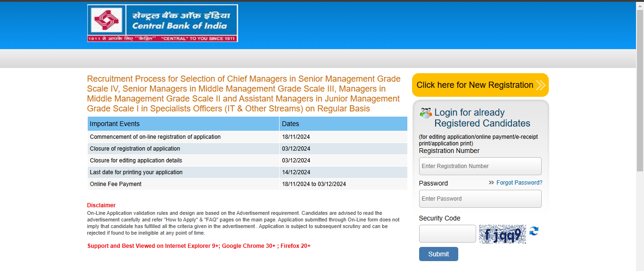Click the Security Code text box

click(x=447, y=234)
